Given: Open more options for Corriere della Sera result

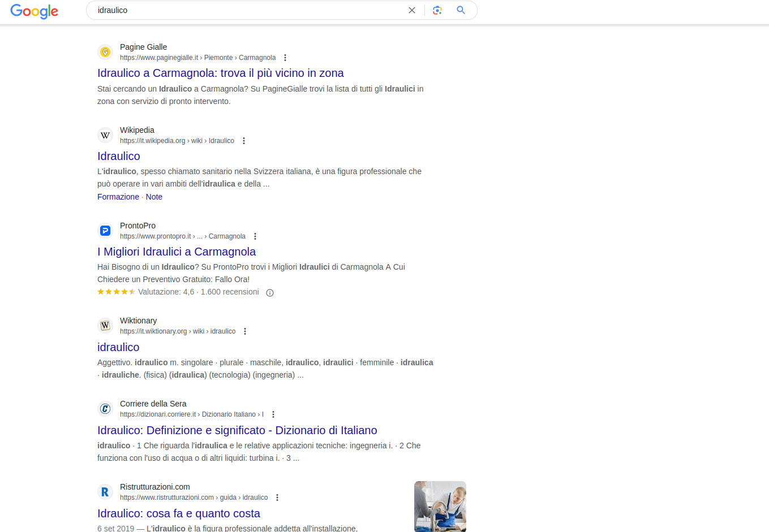Looking at the screenshot, I should coord(273,414).
